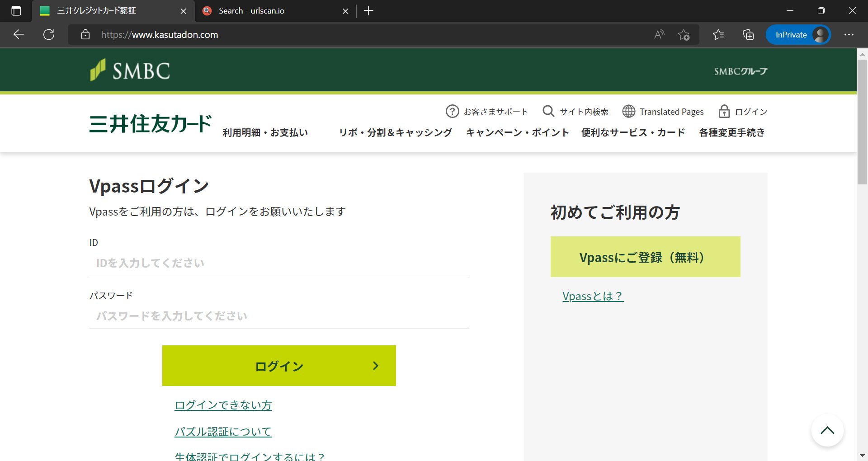
Task: Click the 三井住友カード logo
Action: [x=151, y=123]
